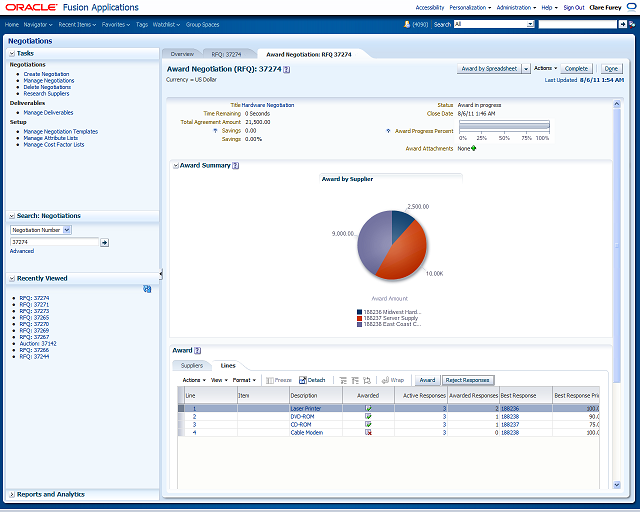Switch to the RFQ: 37274 tab
The height and width of the screenshot is (512, 640).
(x=226, y=54)
